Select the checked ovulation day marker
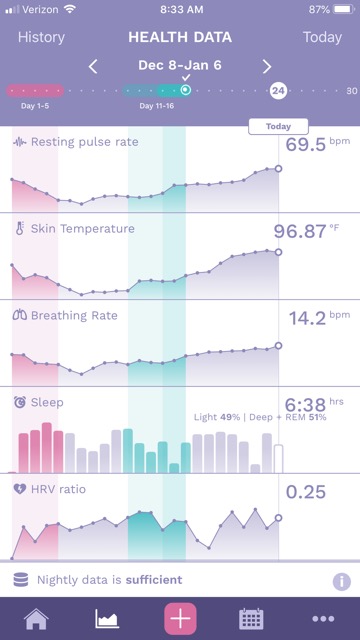 click(186, 90)
